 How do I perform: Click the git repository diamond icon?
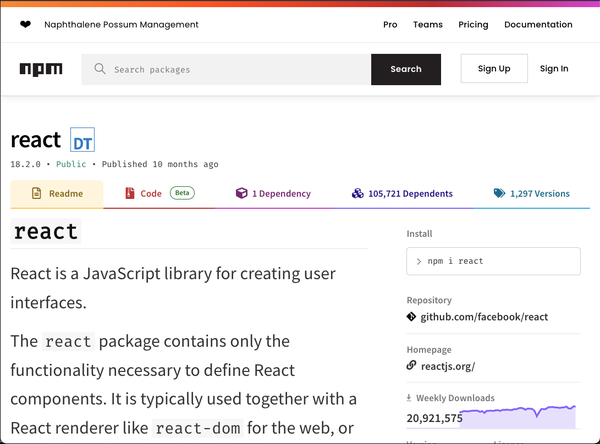click(411, 317)
